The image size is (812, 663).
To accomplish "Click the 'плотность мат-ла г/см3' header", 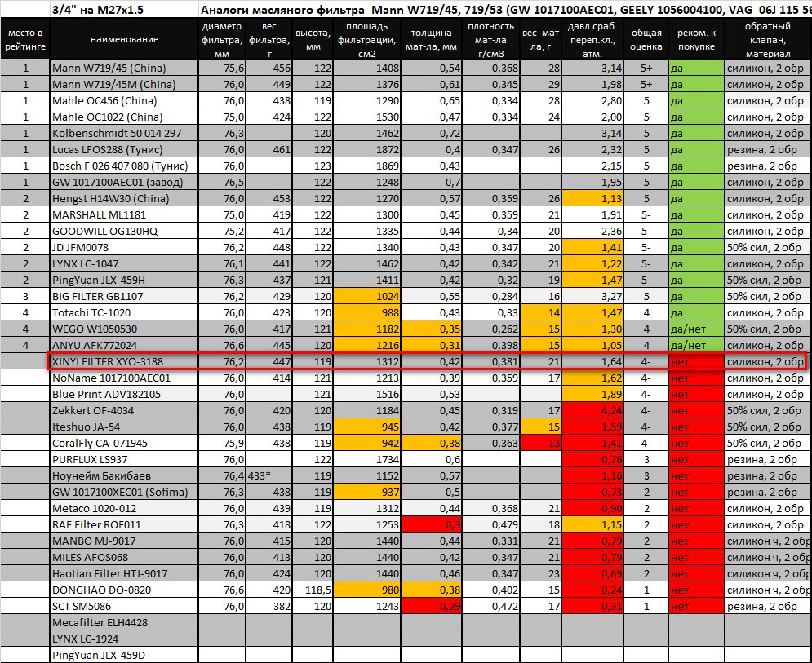I will (491, 39).
